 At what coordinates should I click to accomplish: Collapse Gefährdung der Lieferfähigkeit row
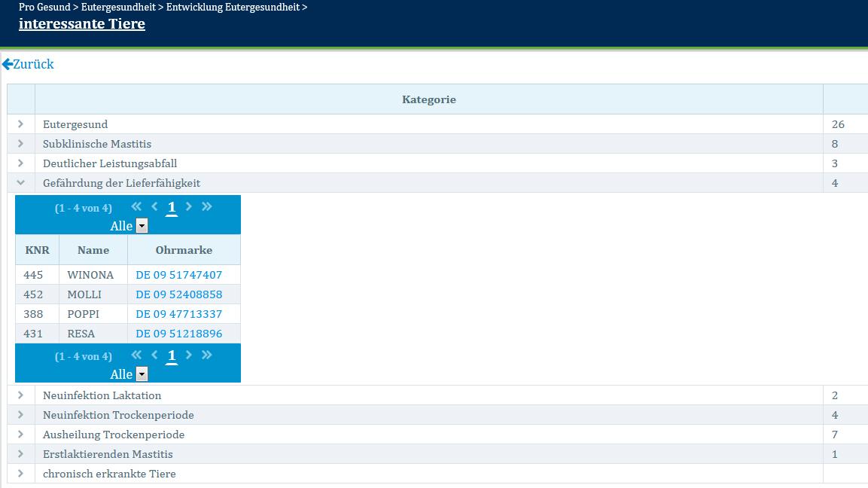[x=21, y=183]
